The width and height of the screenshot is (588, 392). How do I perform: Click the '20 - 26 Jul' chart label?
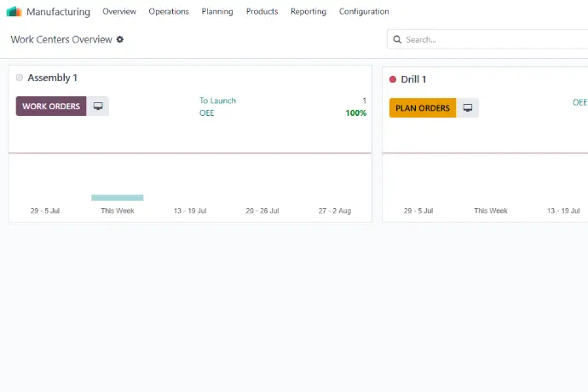(262, 210)
